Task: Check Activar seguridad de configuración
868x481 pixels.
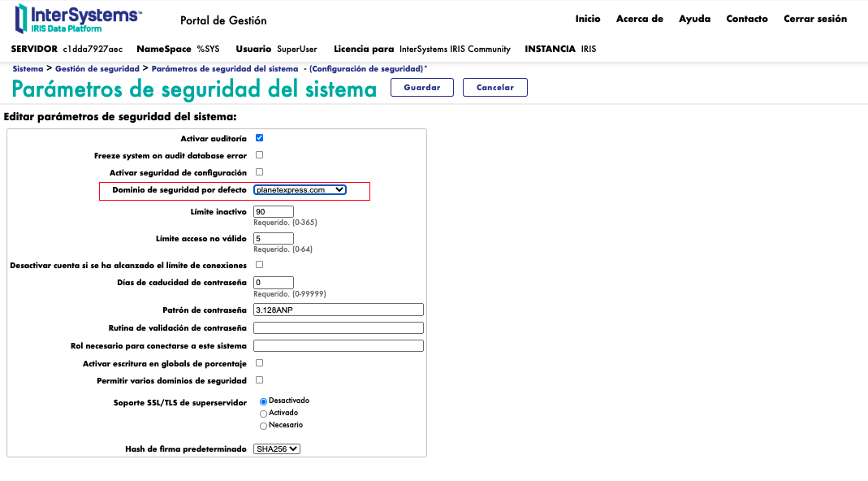Action: pyautogui.click(x=259, y=172)
